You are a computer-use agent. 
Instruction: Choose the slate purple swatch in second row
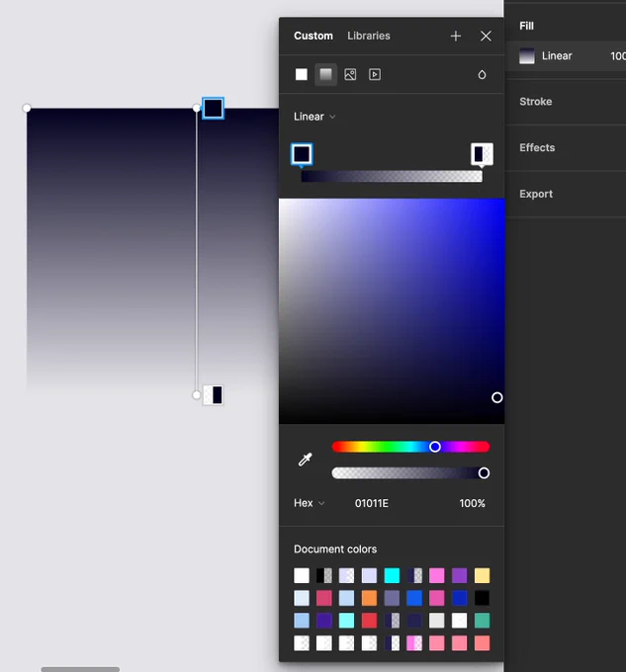click(392, 598)
